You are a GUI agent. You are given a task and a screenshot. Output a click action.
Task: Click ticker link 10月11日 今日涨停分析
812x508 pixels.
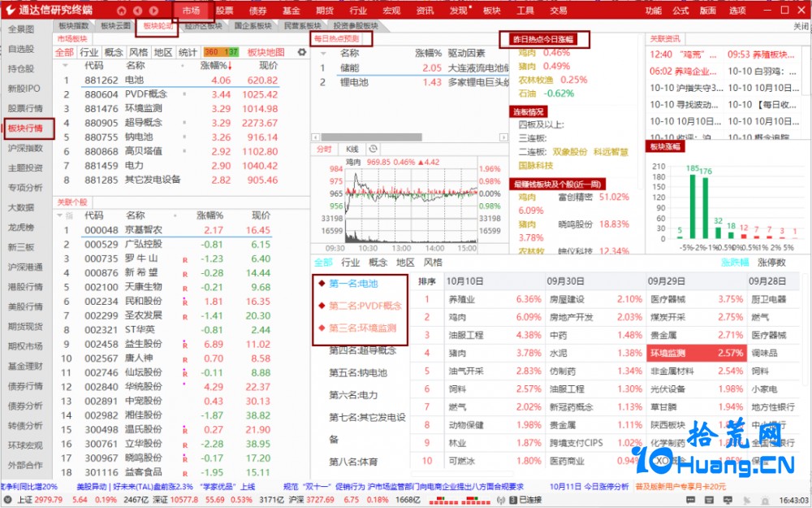tap(589, 487)
